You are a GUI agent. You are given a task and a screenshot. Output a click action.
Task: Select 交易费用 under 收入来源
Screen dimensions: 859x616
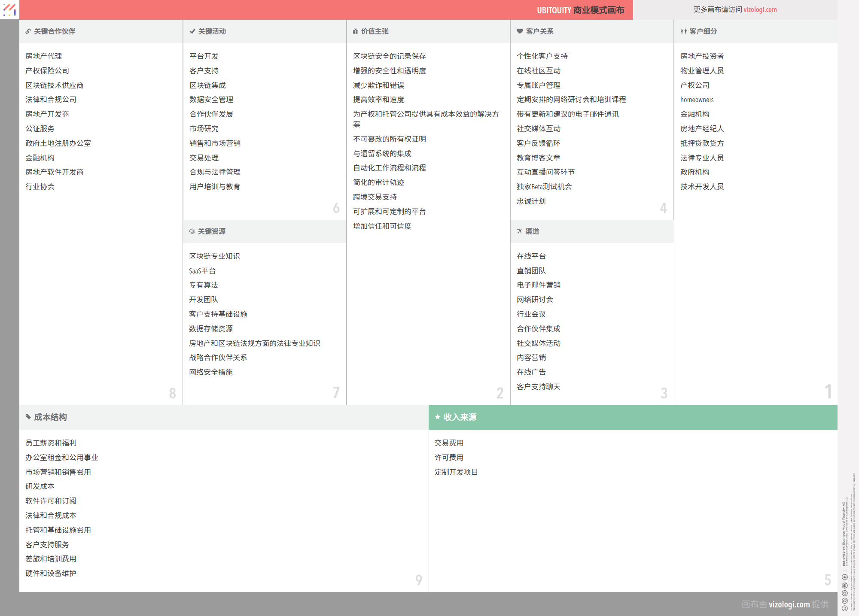(449, 443)
